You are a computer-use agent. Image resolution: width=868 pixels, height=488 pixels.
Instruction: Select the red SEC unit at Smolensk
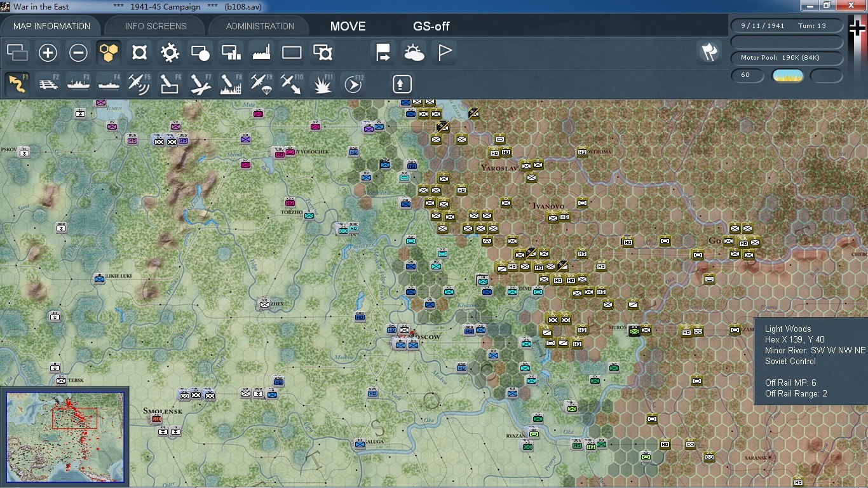(156, 419)
